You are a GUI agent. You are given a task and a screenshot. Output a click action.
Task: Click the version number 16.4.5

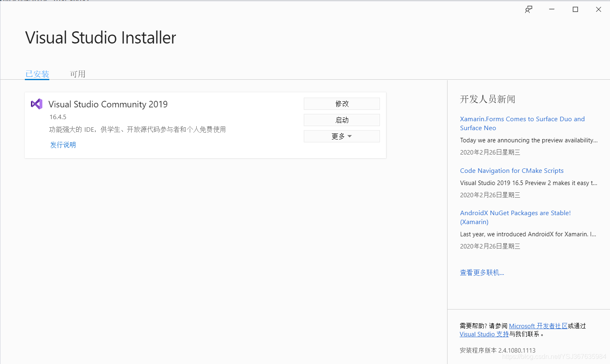coord(58,117)
